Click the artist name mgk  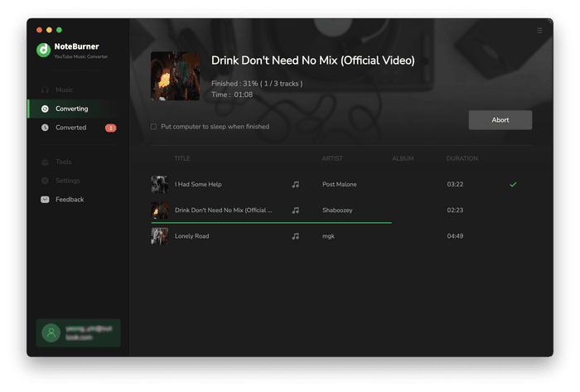click(328, 236)
